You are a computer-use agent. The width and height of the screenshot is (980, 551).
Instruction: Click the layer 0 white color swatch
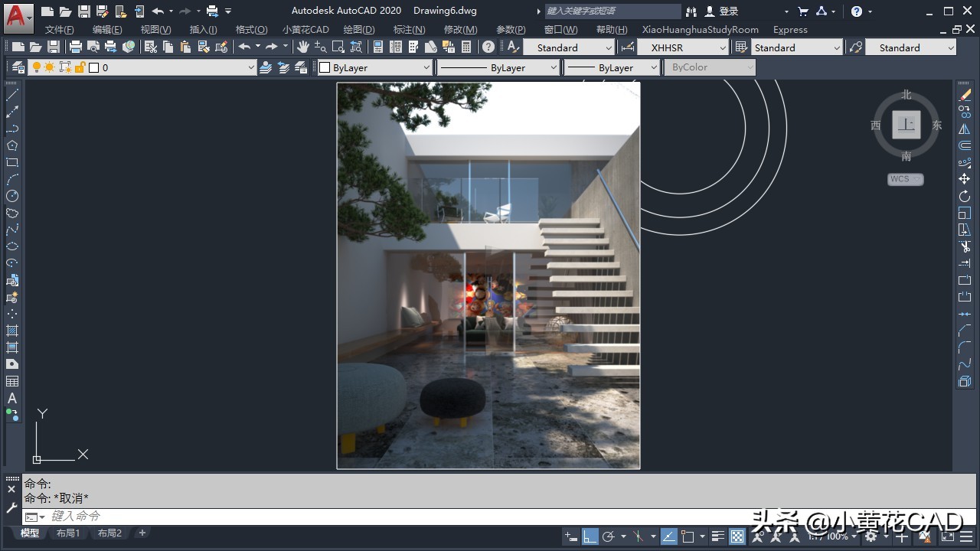pos(94,67)
